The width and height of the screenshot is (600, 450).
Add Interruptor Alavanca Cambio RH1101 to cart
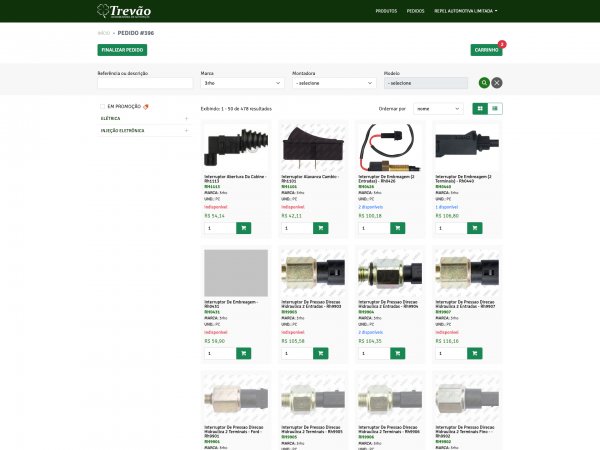(x=320, y=228)
